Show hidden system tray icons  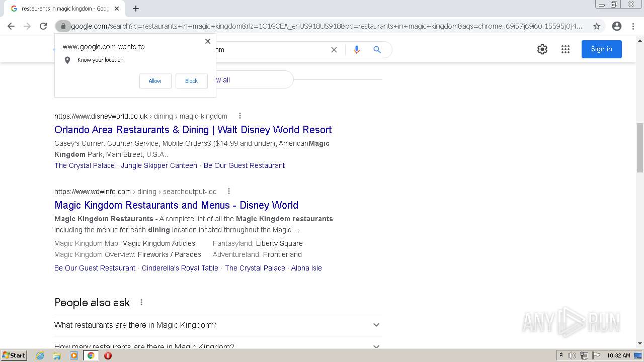point(561,355)
